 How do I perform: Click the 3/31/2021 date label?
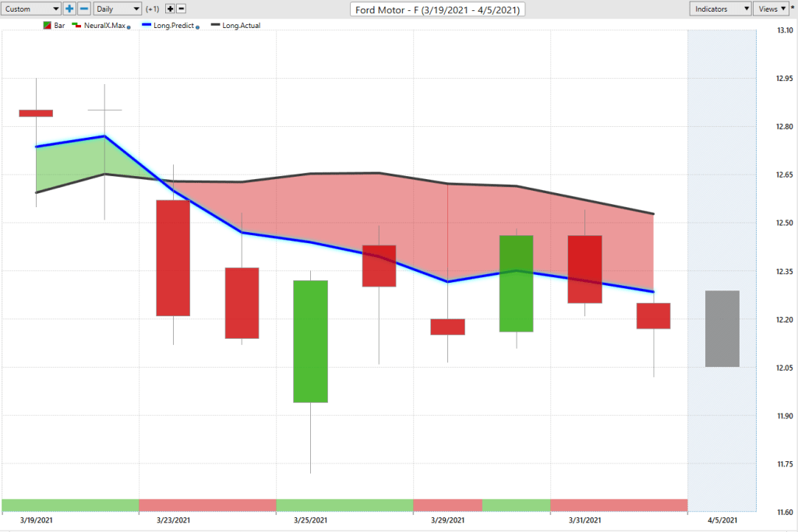pyautogui.click(x=584, y=520)
